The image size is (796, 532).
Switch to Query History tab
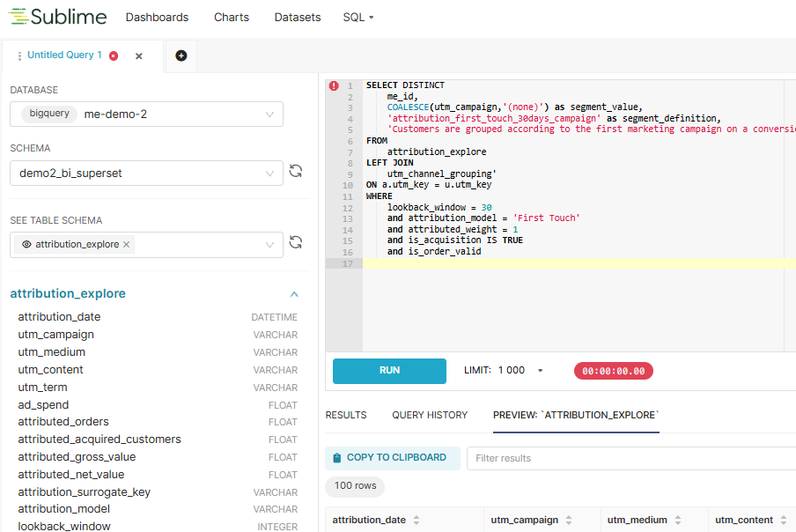point(430,415)
